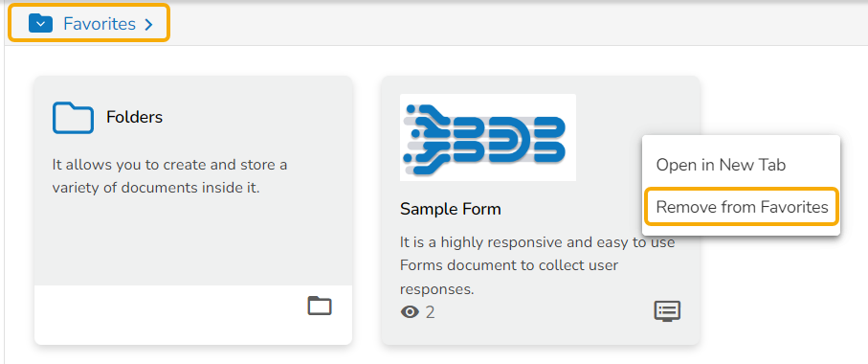868x364 pixels.
Task: Choose Open in New Tab menu option
Action: [x=721, y=165]
